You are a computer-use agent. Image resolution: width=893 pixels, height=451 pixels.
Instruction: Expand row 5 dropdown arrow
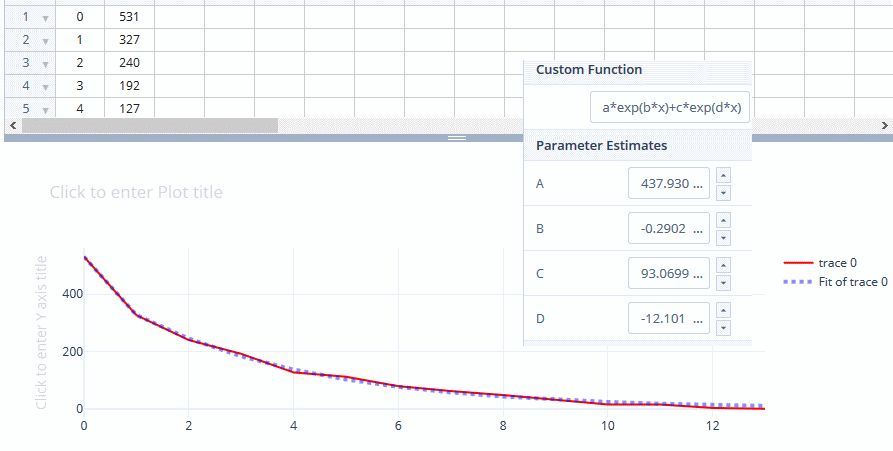[45, 109]
